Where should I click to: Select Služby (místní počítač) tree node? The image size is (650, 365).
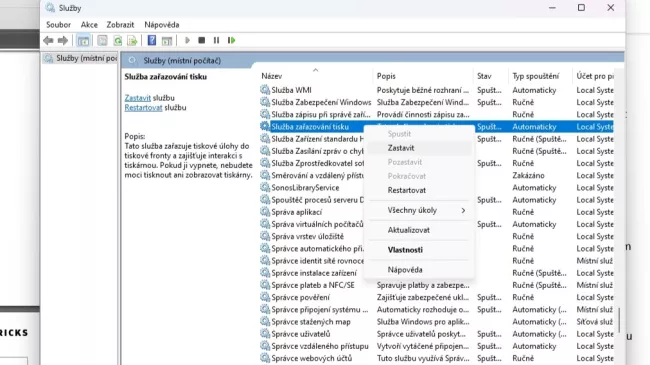pos(80,58)
